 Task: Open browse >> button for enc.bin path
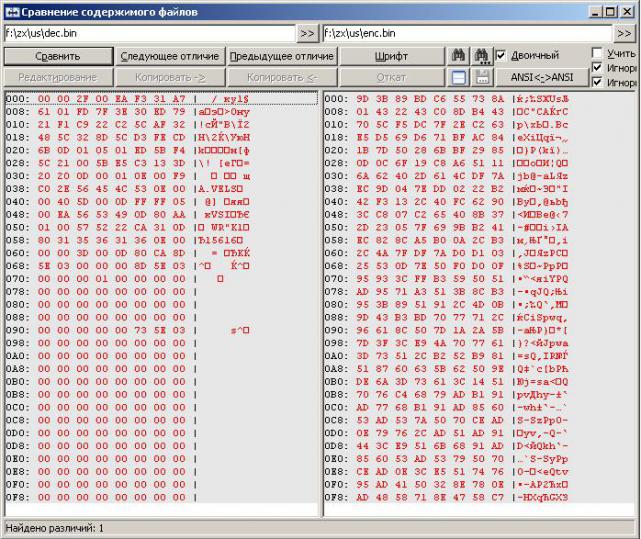(x=627, y=33)
